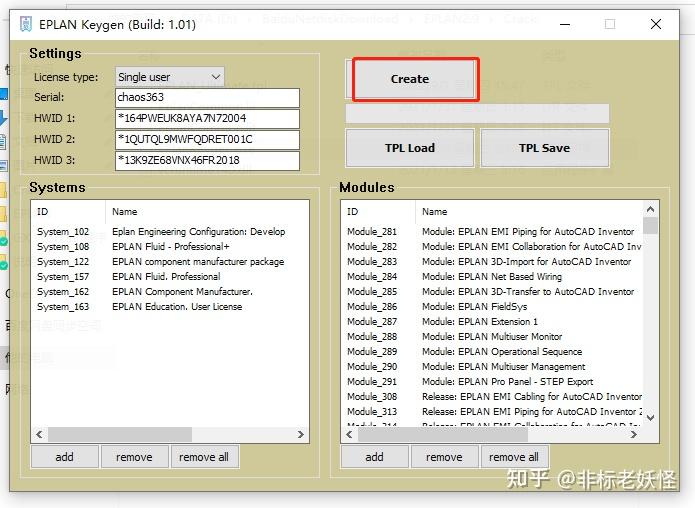The height and width of the screenshot is (508, 695).
Task: Select Module_287 EPLAN Extension 1 row
Action: pyautogui.click(x=492, y=322)
